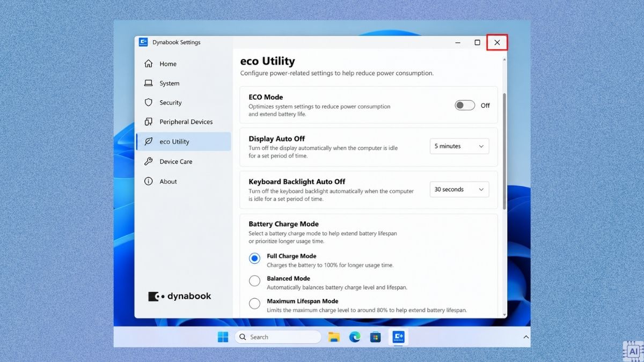
Task: Select Full Charge Mode radio button
Action: (x=254, y=258)
